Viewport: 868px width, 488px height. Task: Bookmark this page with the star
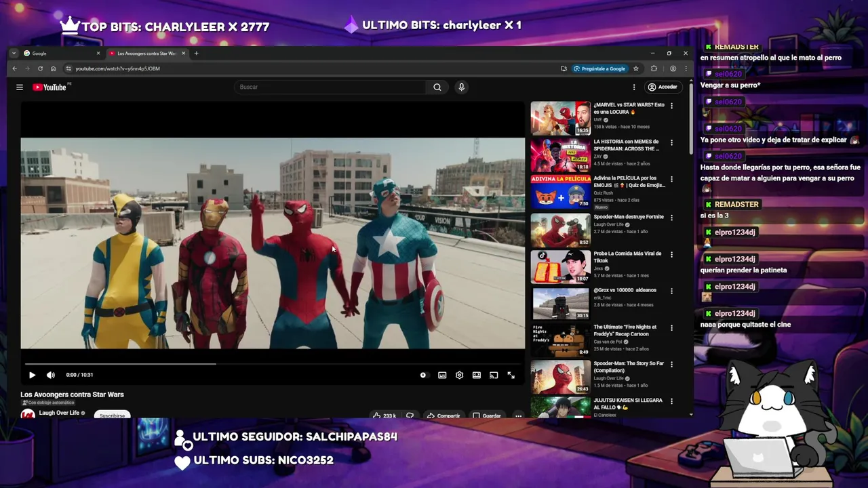click(635, 68)
